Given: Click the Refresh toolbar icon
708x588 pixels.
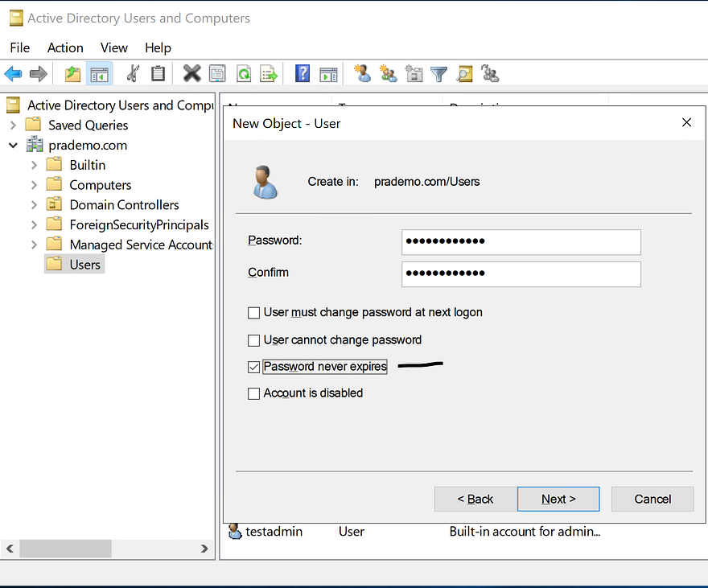Looking at the screenshot, I should tap(244, 73).
